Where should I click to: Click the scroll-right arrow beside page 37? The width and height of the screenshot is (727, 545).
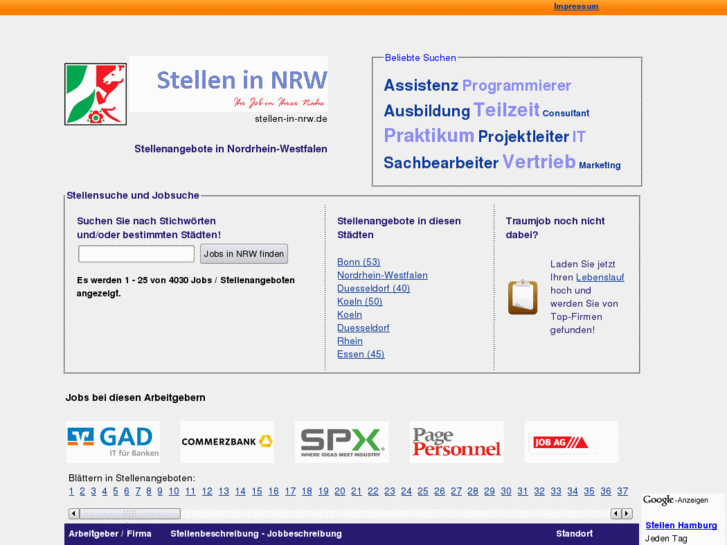tap(626, 513)
